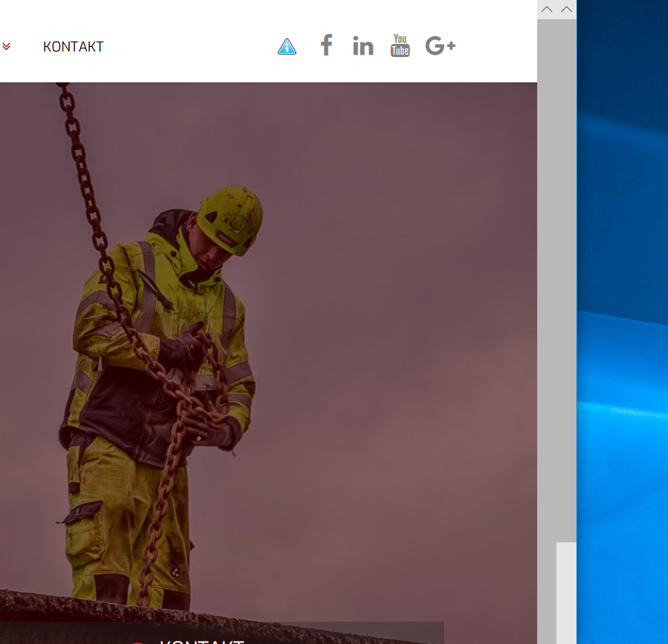This screenshot has width=668, height=644.
Task: Click the worker's yellow helmet in photo
Action: point(230,219)
